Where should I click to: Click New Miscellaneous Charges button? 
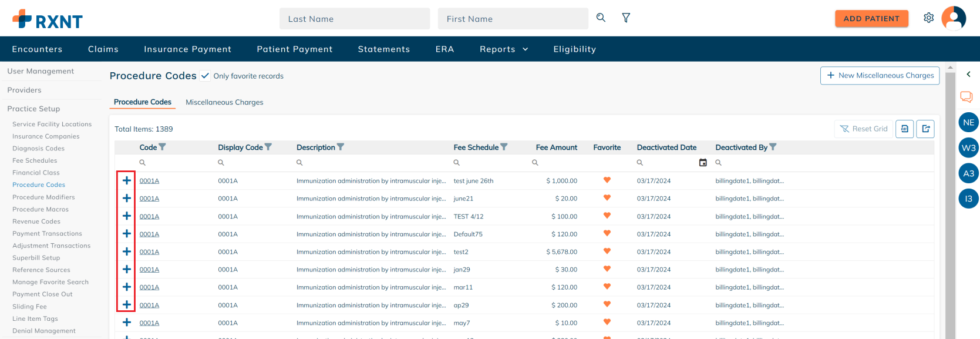pos(880,75)
